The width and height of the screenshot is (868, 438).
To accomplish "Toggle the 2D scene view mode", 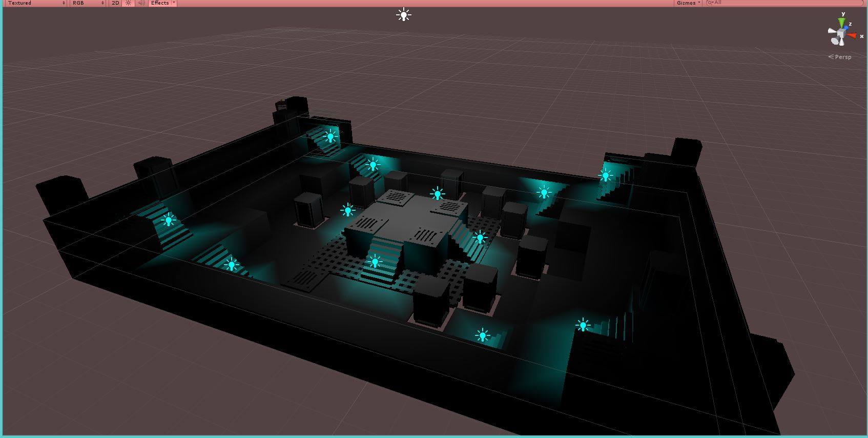I will [x=115, y=3].
